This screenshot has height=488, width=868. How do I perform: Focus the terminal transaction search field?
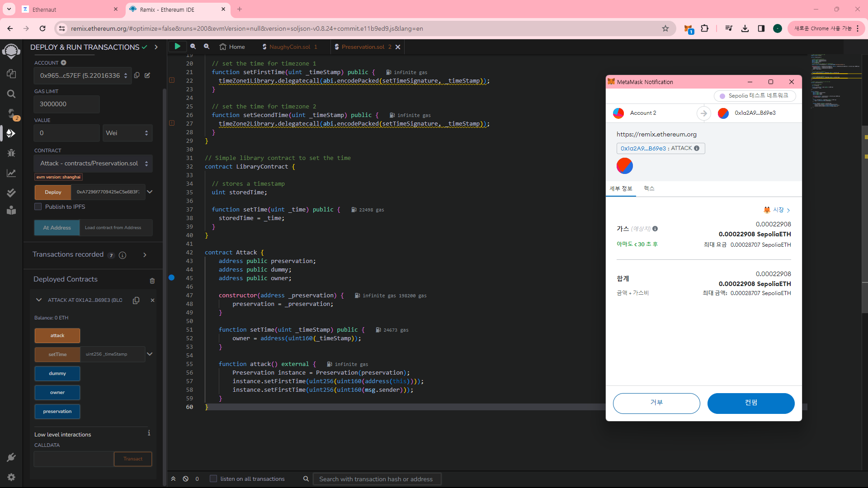click(377, 479)
